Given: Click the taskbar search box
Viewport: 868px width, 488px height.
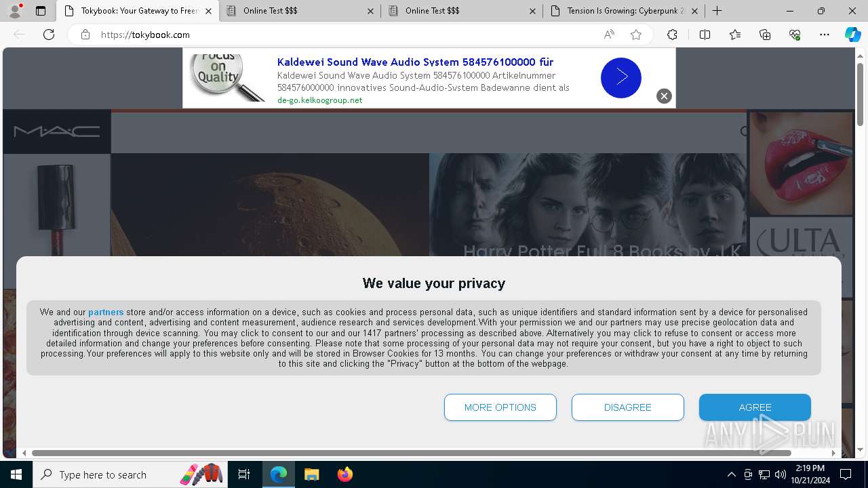Looking at the screenshot, I should point(130,474).
